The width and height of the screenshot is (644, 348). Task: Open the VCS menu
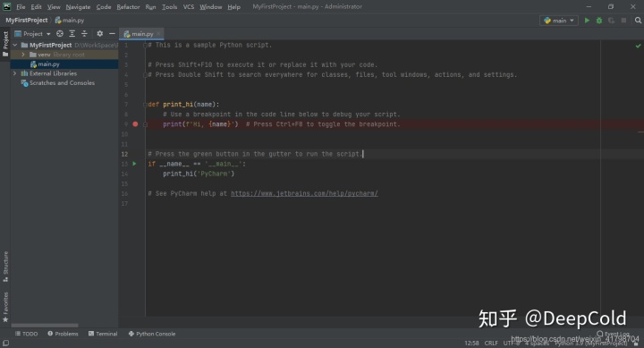tap(189, 6)
